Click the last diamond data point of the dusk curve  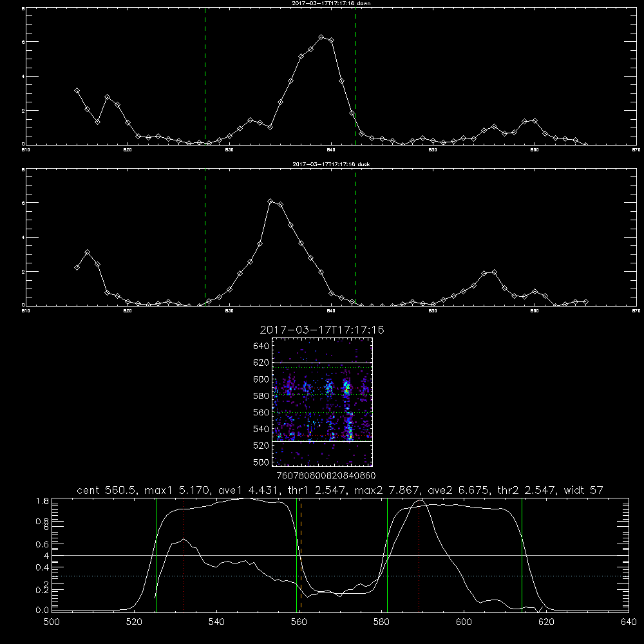pyautogui.click(x=585, y=302)
